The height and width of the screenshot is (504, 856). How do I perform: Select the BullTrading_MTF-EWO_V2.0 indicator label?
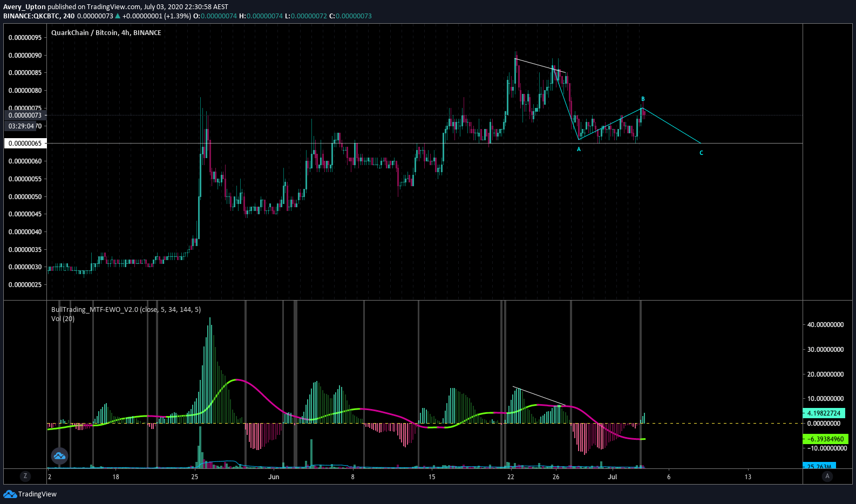click(x=126, y=309)
